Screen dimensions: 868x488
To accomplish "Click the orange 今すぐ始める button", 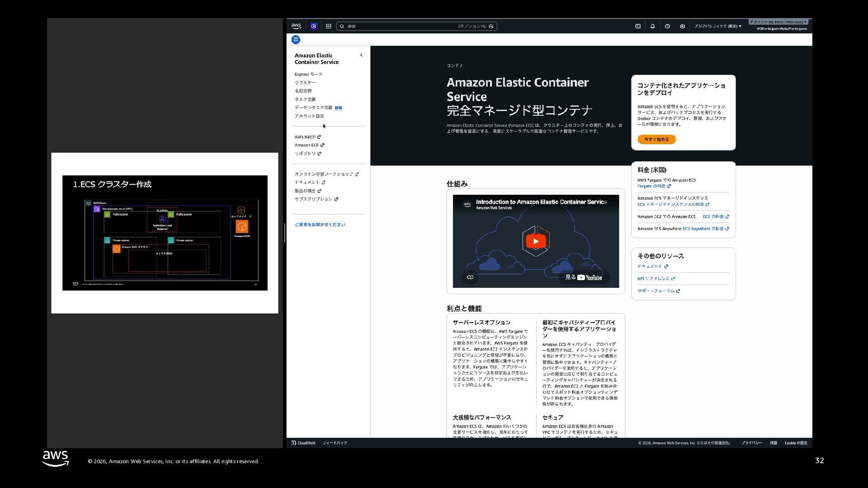I will (656, 140).
